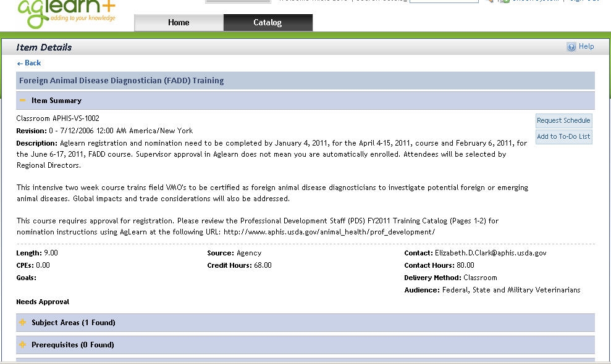The image size is (611, 364).
Task: Click the Item Details page heading
Action: [44, 48]
